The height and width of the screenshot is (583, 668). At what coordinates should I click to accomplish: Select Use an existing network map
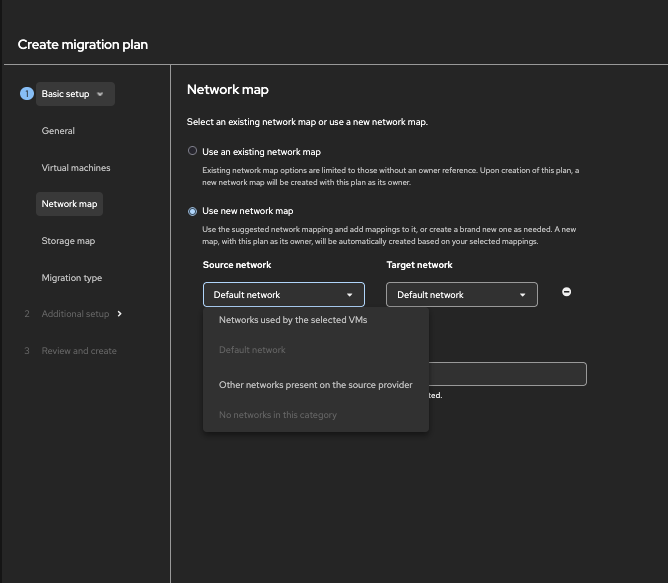click(193, 152)
